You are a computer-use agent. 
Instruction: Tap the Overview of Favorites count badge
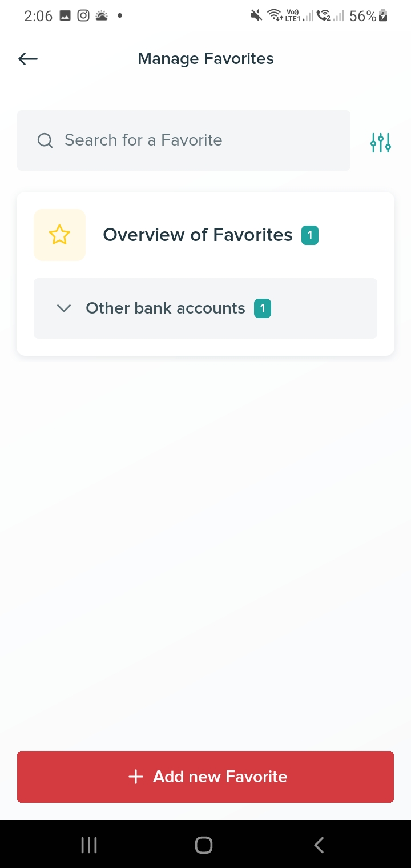coord(310,235)
